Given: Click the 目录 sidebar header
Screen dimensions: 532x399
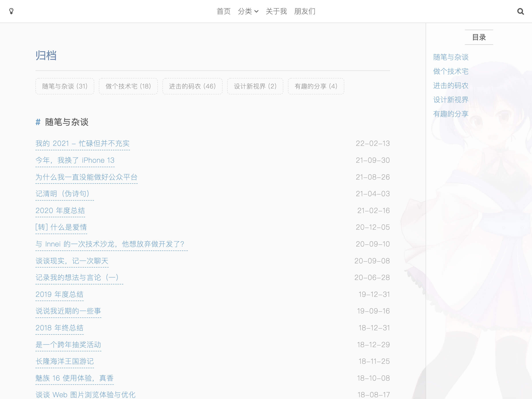Looking at the screenshot, I should tap(479, 37).
